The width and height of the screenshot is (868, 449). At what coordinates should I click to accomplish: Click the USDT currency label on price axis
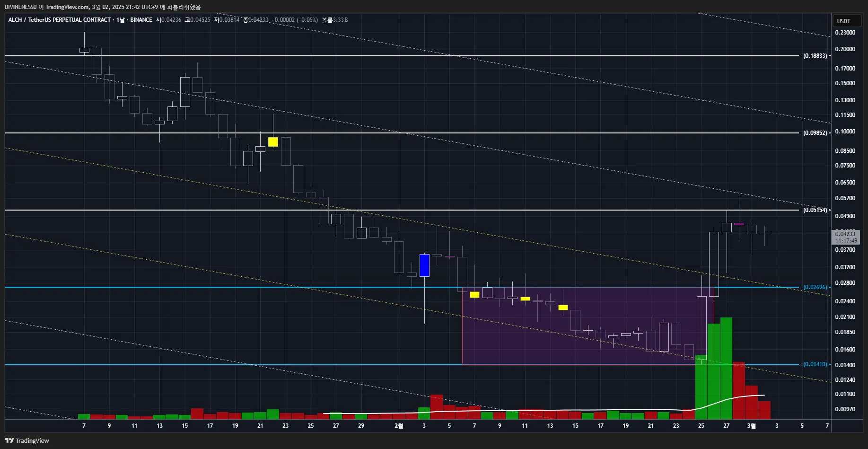tap(843, 21)
